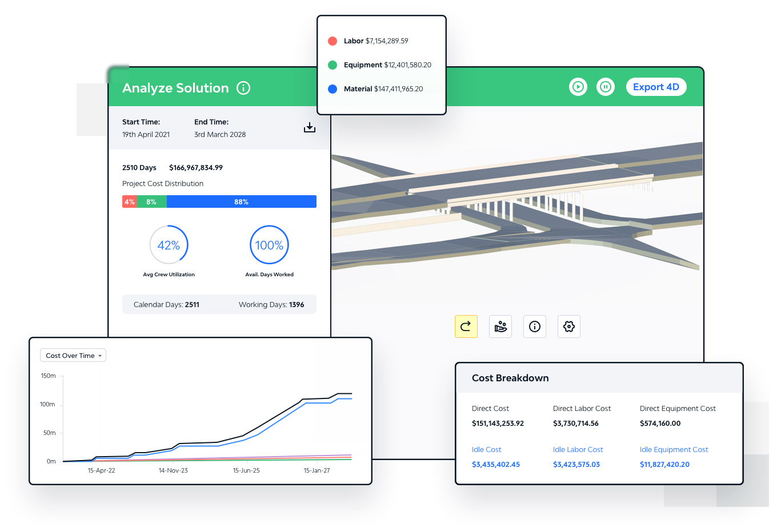Click the 42% Avg Crew Utilization gauge
The width and height of the screenshot is (777, 532).
tap(169, 245)
